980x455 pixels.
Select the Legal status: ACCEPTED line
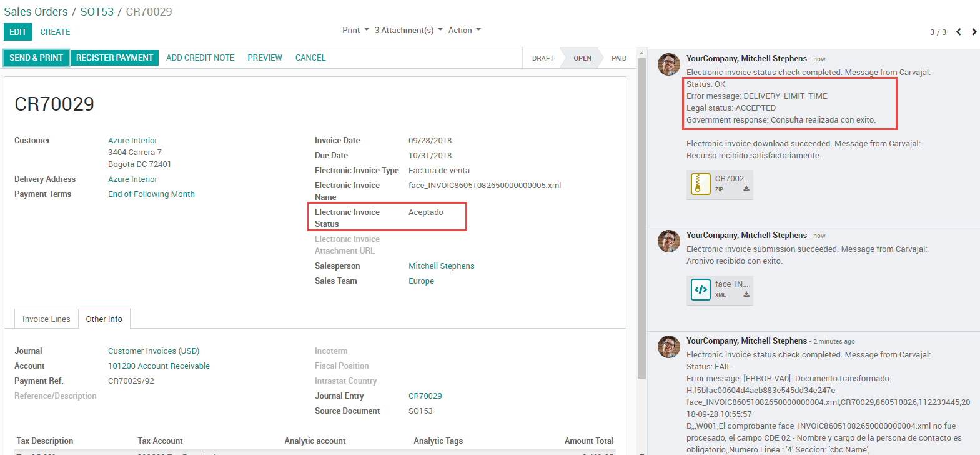click(x=731, y=108)
